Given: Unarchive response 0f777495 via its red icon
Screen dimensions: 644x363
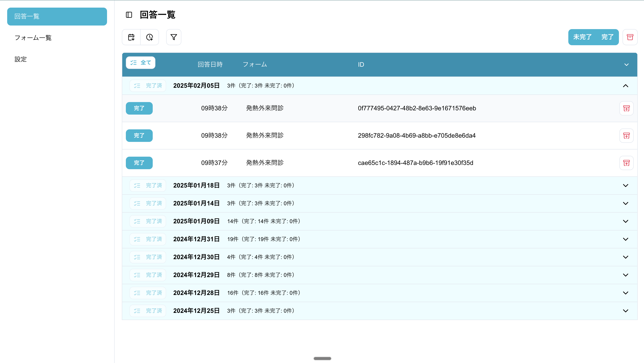Looking at the screenshot, I should click(626, 108).
